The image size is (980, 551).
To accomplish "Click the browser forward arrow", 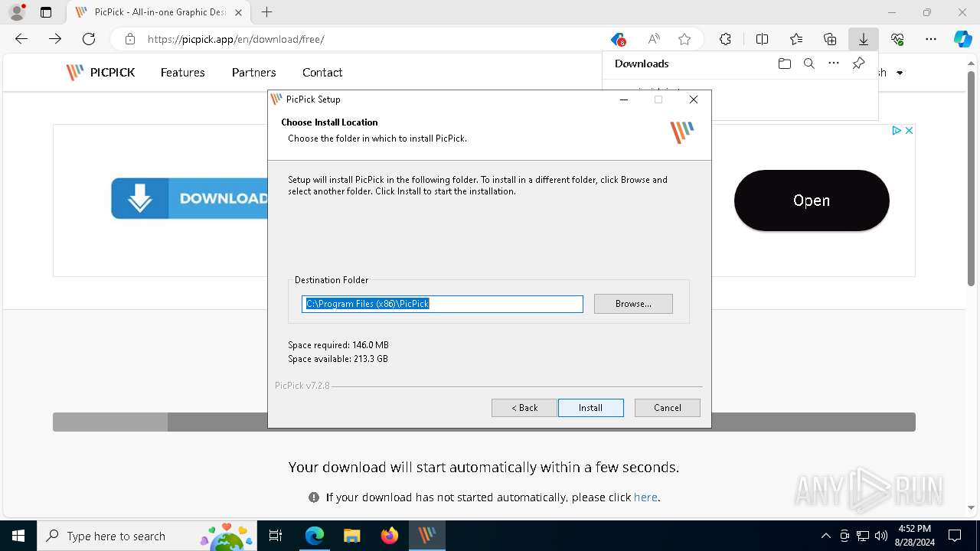I will pyautogui.click(x=55, y=39).
